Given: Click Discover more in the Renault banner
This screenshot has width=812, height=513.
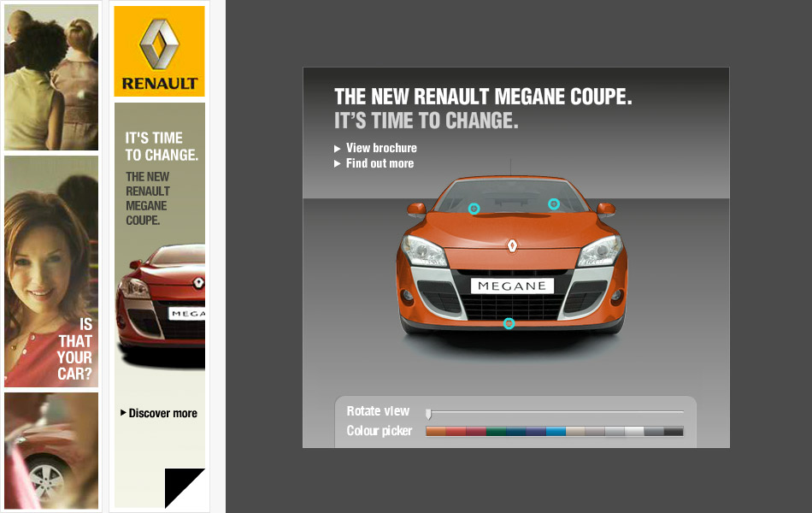Looking at the screenshot, I should [159, 413].
